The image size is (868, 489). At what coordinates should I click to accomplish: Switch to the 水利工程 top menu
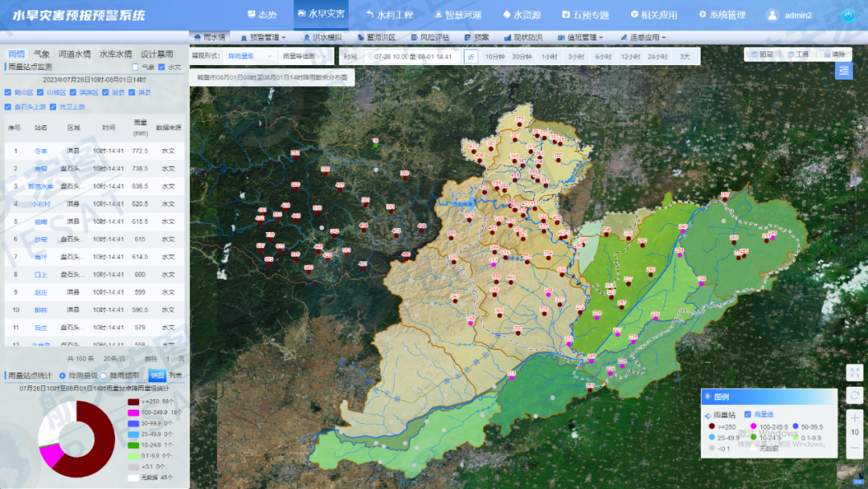(x=389, y=15)
